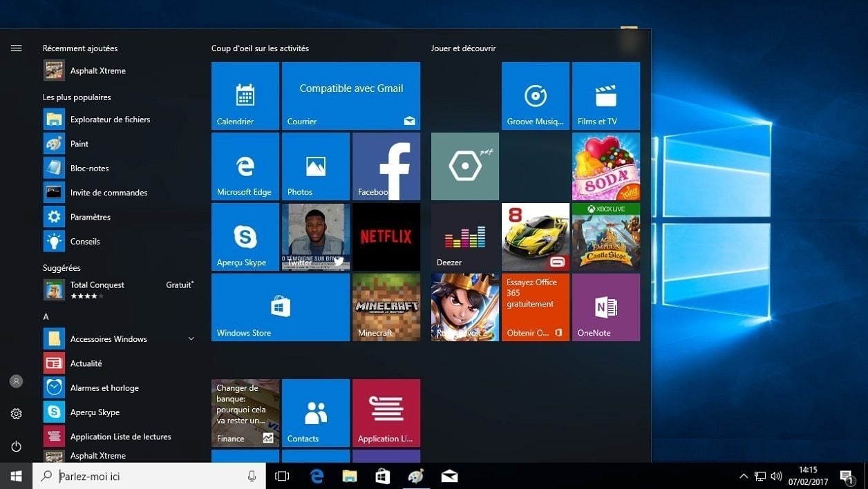Open Task View on the taskbar
This screenshot has height=489, width=868.
[282, 476]
